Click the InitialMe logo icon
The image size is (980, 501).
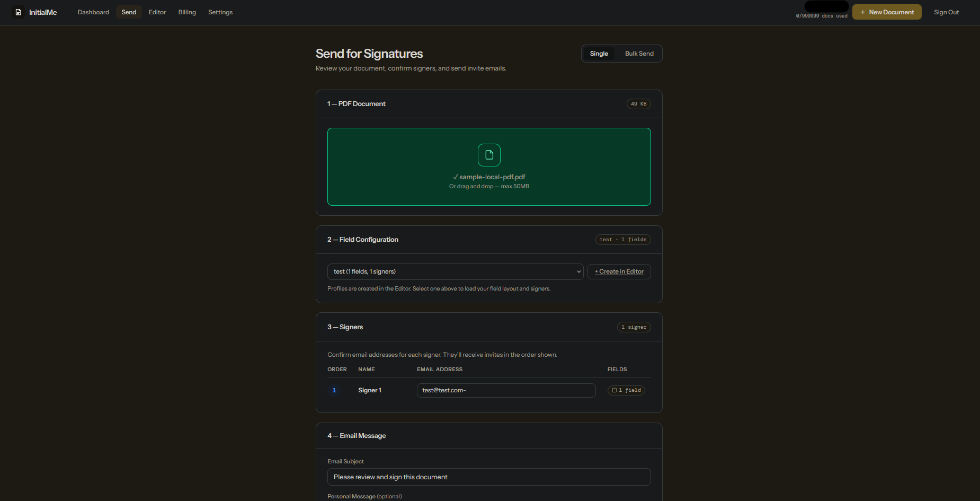coord(19,12)
